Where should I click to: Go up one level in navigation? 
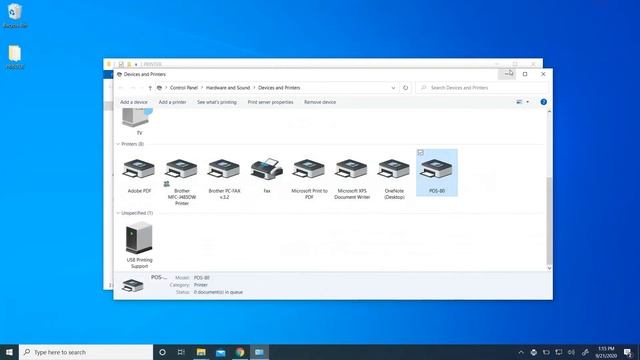point(150,88)
